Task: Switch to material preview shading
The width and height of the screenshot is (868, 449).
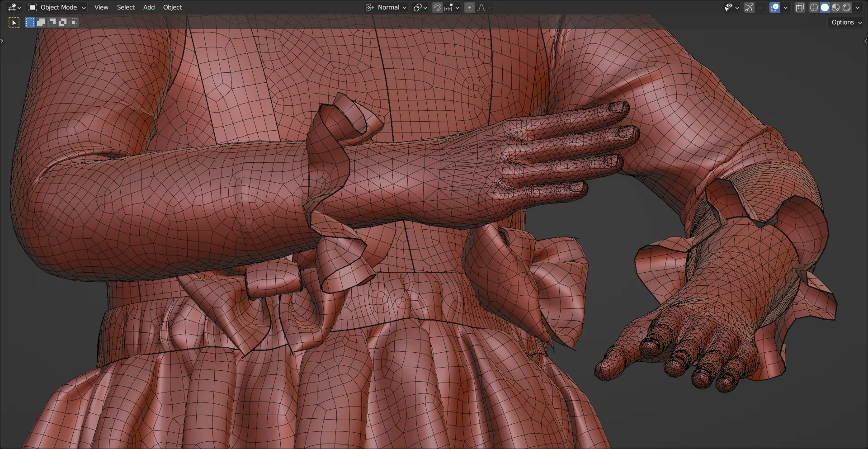Action: [835, 7]
